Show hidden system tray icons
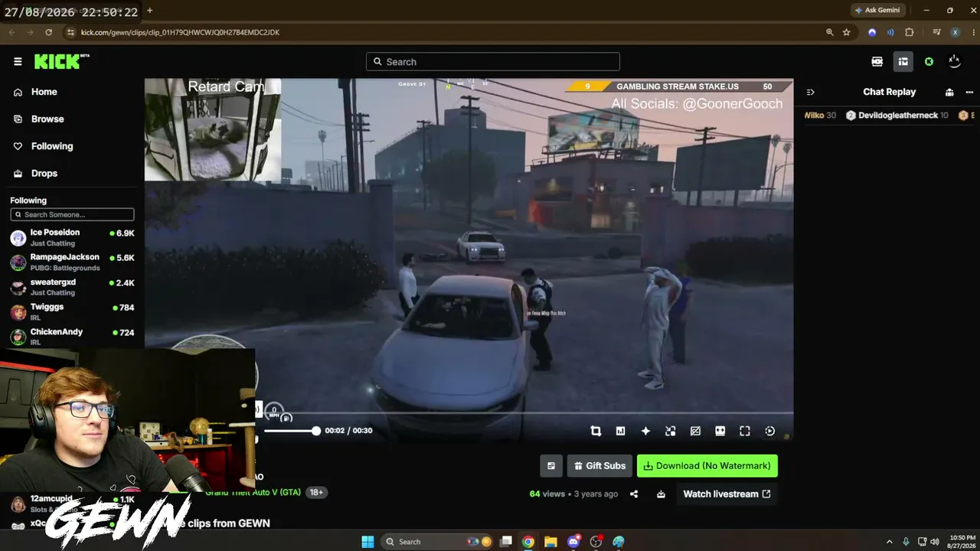Viewport: 980px width, 551px height. tap(889, 542)
